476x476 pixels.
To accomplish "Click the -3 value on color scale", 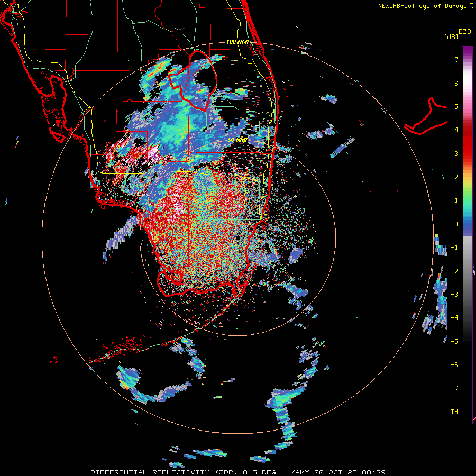I will click(454, 295).
